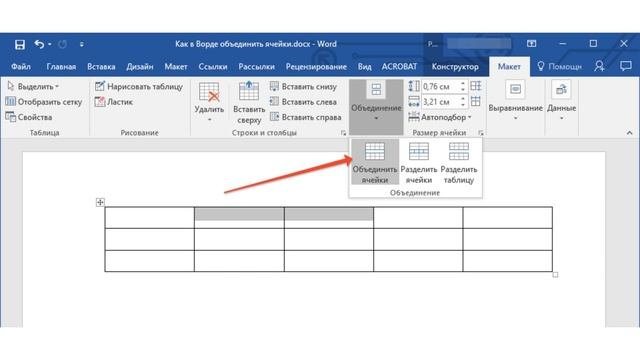Viewport: 640px width, 360px height.
Task: Open the Рецензирование tab
Action: (316, 67)
